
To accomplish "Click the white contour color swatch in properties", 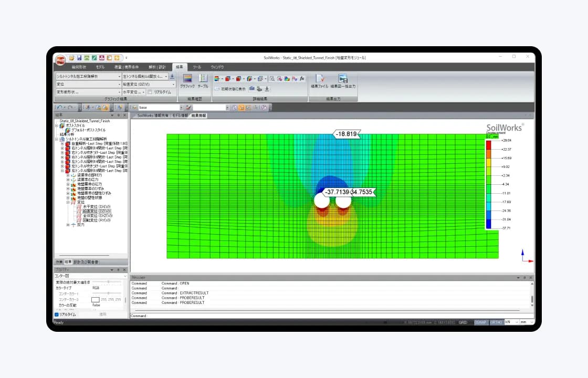I will tap(95, 300).
